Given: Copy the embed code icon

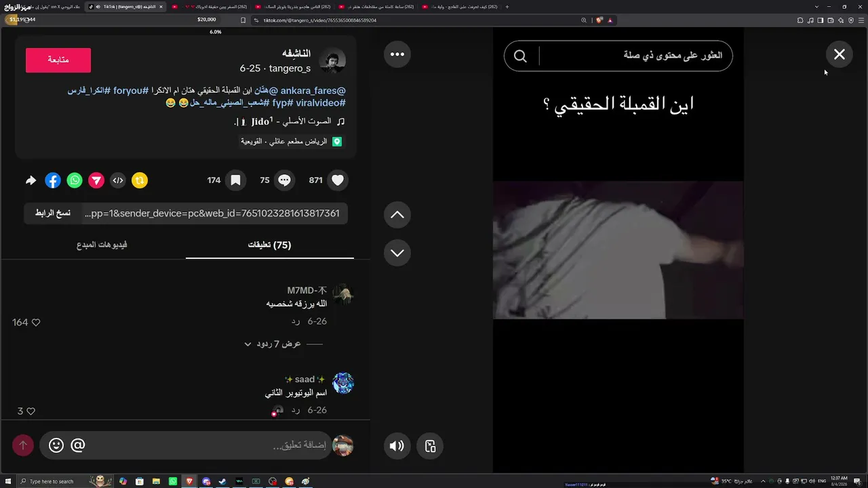Looking at the screenshot, I should 118,180.
